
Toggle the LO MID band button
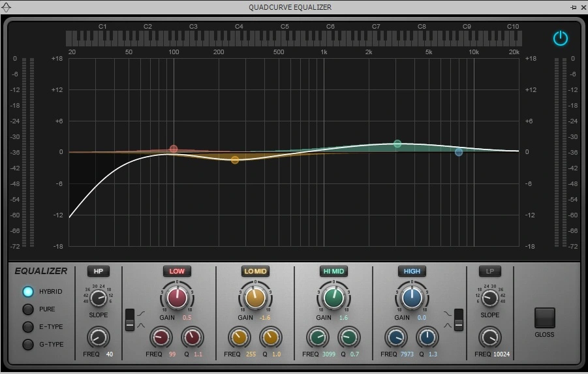click(255, 272)
